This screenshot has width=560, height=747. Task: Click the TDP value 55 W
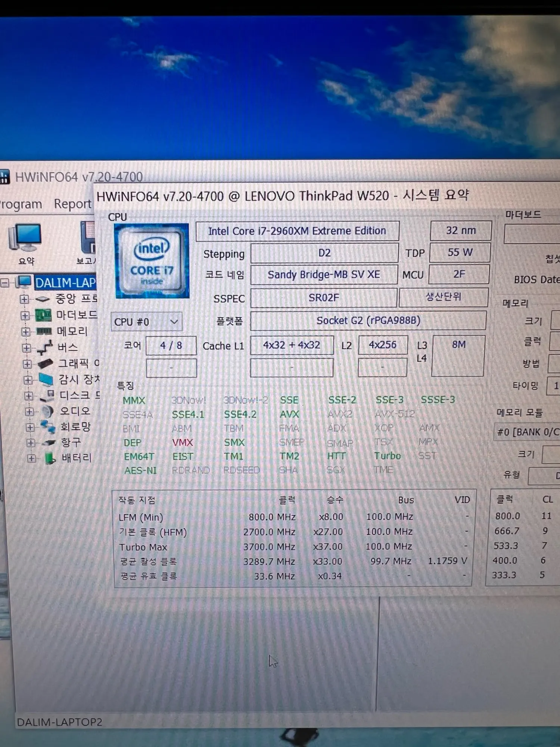460,252
